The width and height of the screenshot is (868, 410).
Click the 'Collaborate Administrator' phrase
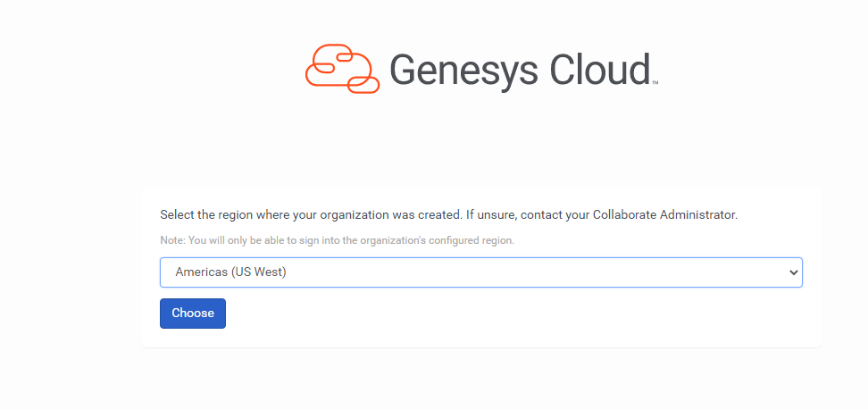click(x=664, y=215)
